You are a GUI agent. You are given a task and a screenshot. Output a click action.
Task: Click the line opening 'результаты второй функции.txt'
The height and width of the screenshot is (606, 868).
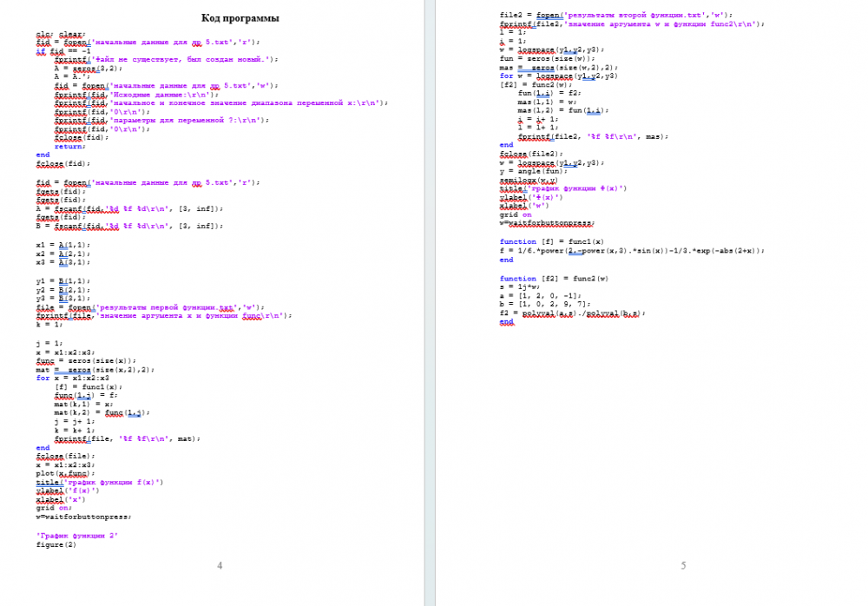[x=616, y=15]
